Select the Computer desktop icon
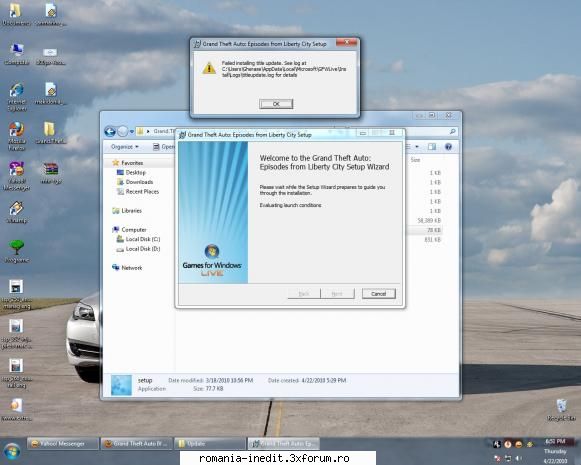581x465 pixels. 17,54
